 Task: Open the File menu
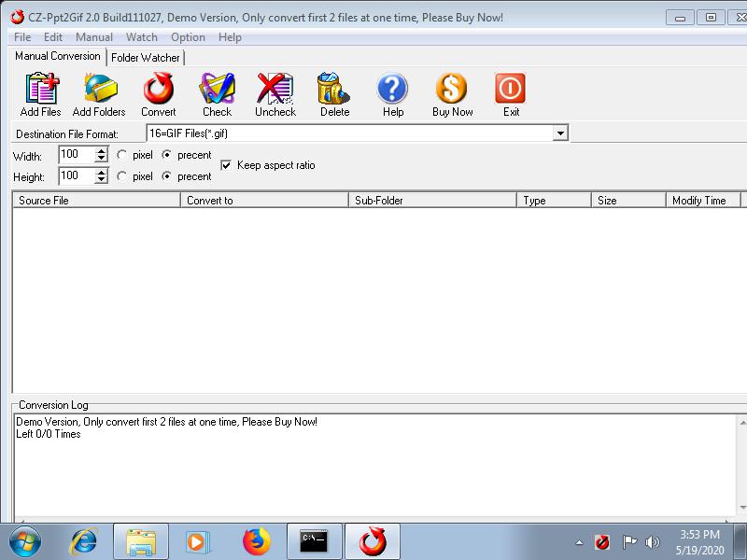coord(22,37)
